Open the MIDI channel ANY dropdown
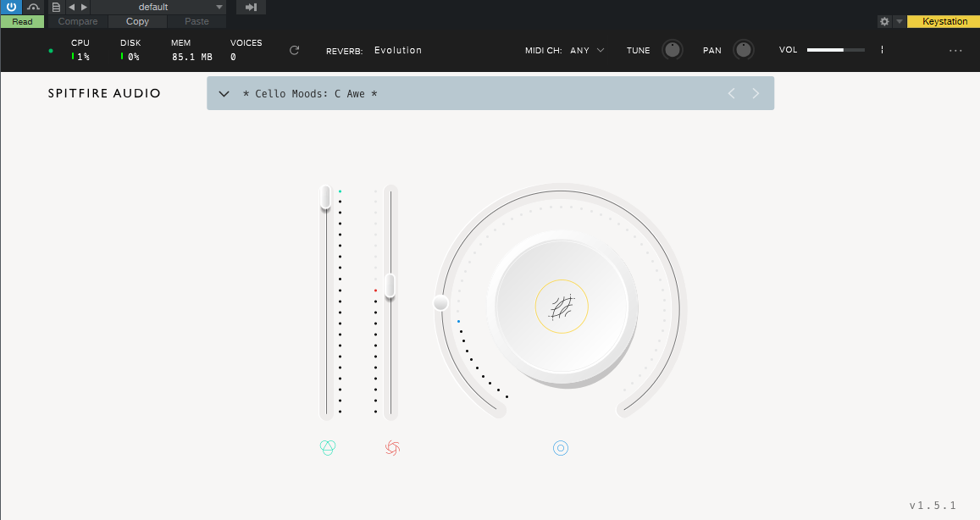This screenshot has width=980, height=520. point(587,50)
